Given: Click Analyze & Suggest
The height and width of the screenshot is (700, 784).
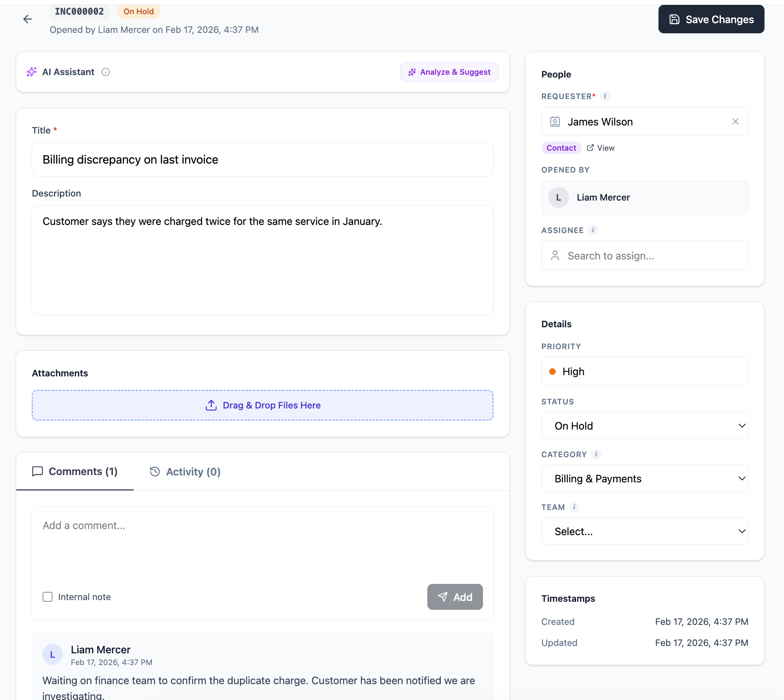Looking at the screenshot, I should [449, 72].
